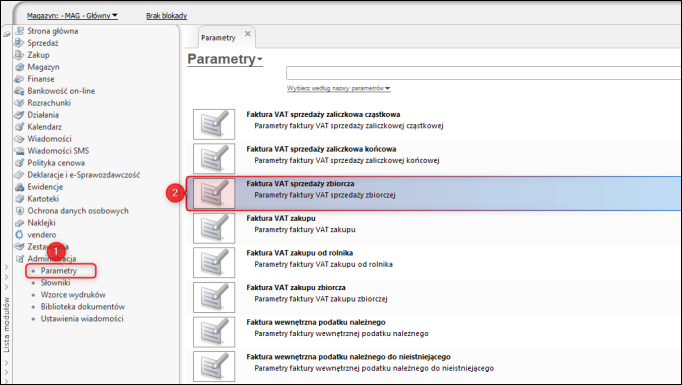Image resolution: width=682 pixels, height=385 pixels.
Task: Select Faktura VAT sprzedaży zbiorcza entry
Action: tap(434, 194)
